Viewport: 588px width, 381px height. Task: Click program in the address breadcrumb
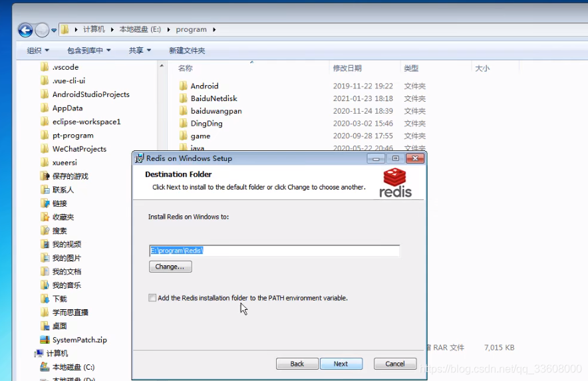click(x=192, y=29)
